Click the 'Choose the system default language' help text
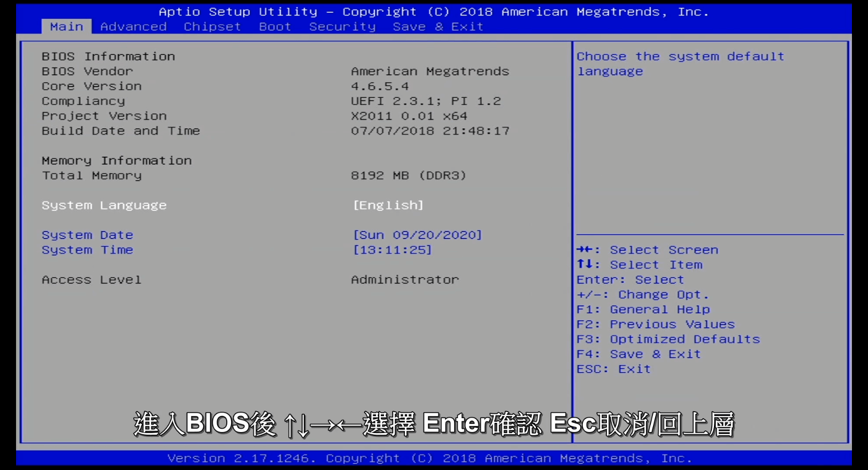The image size is (868, 470). click(x=680, y=64)
